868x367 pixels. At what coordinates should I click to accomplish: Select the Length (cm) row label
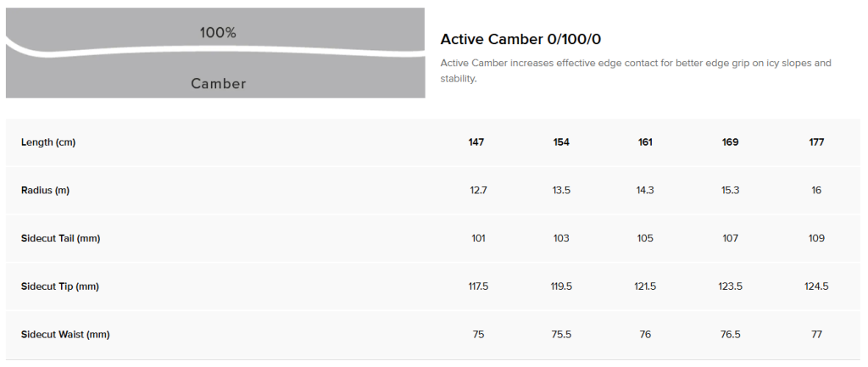pos(48,142)
